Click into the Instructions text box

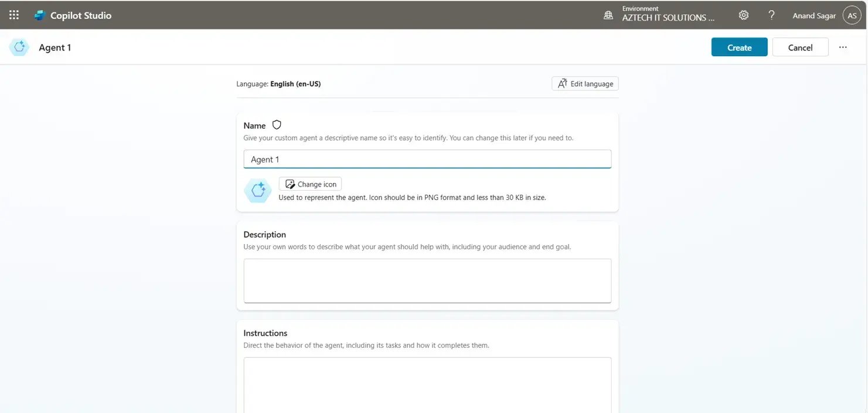[427, 384]
